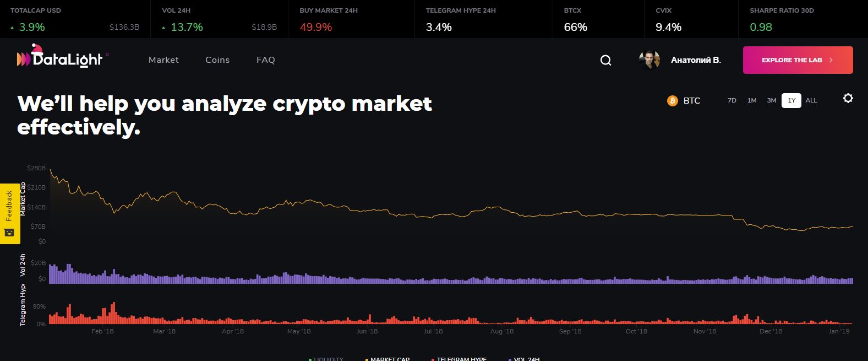This screenshot has width=868, height=361.
Task: Select the 1M time range
Action: (751, 100)
